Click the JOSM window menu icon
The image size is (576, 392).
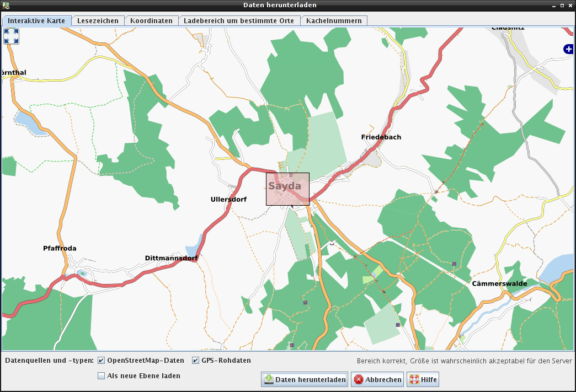tap(6, 5)
